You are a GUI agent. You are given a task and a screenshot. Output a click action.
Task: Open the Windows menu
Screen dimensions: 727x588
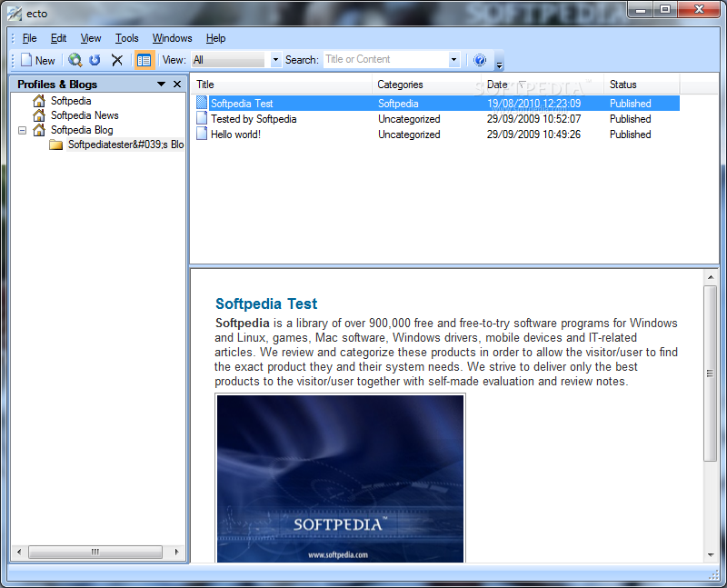[x=172, y=38]
